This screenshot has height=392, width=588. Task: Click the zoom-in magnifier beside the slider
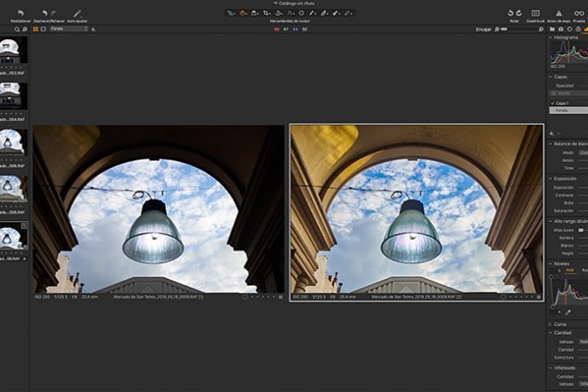[541, 29]
